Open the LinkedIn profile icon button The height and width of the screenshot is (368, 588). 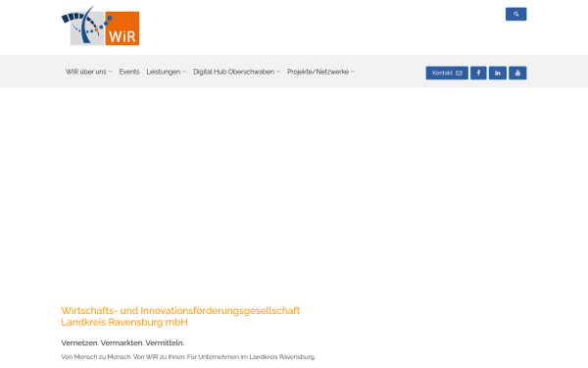click(x=497, y=73)
